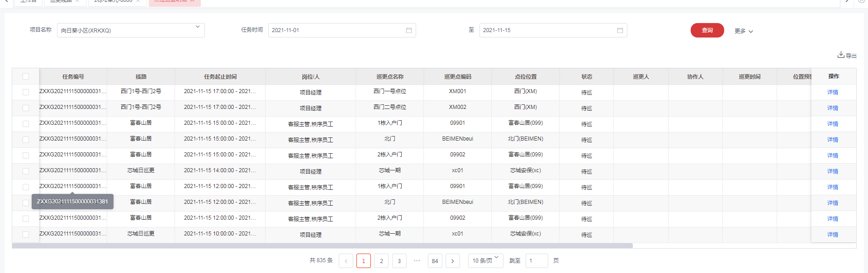Click the 导出 export label
This screenshot has height=273, width=868.
[851, 56]
